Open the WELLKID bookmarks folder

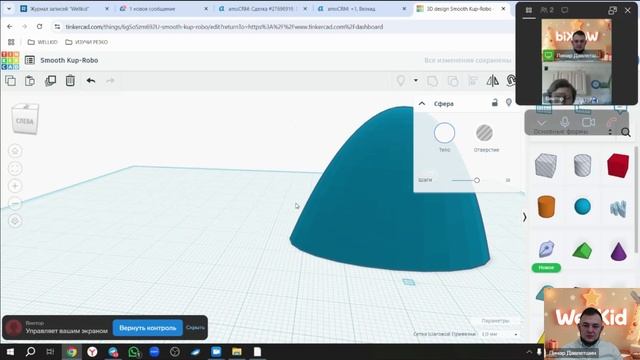point(42,42)
